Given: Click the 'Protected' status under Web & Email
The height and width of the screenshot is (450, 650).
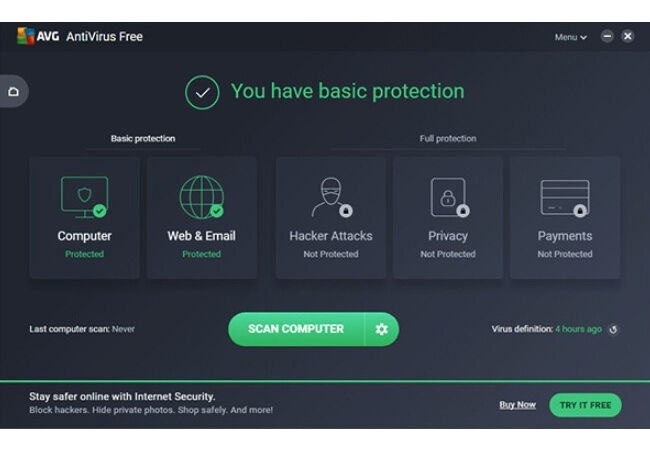Looking at the screenshot, I should 201,254.
